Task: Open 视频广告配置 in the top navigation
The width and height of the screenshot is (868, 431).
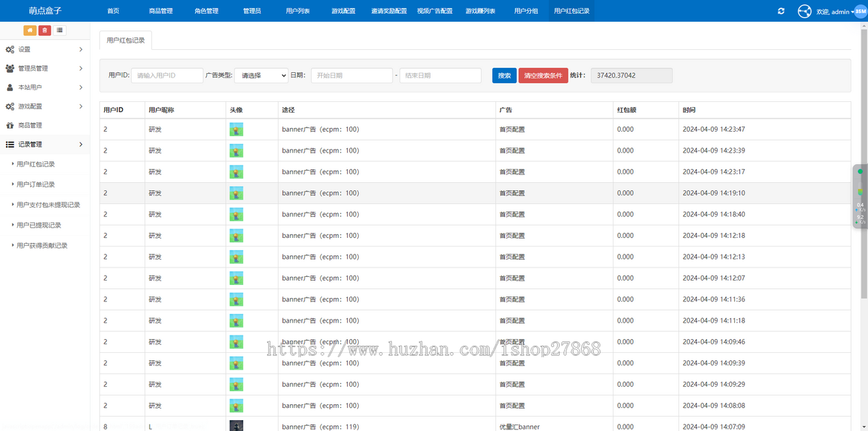Action: (435, 11)
